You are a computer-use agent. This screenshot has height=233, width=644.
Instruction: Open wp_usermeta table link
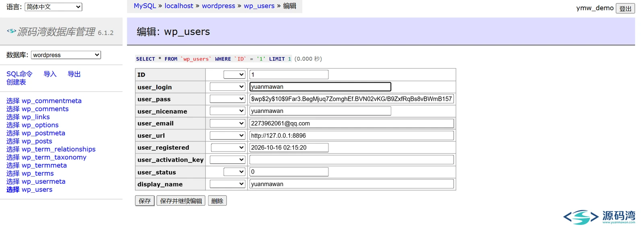point(43,181)
